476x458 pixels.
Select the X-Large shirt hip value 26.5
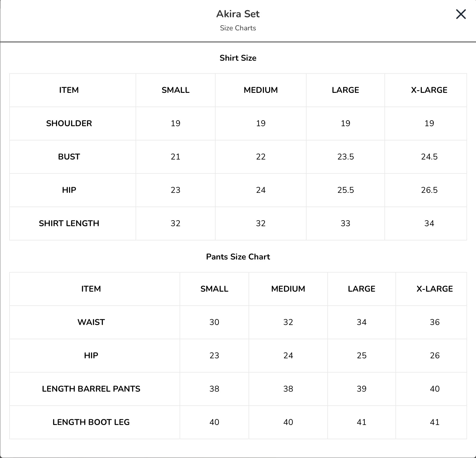pos(429,190)
